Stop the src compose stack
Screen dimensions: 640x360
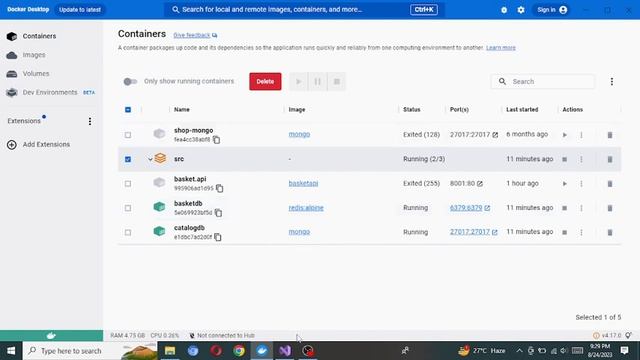[564, 159]
